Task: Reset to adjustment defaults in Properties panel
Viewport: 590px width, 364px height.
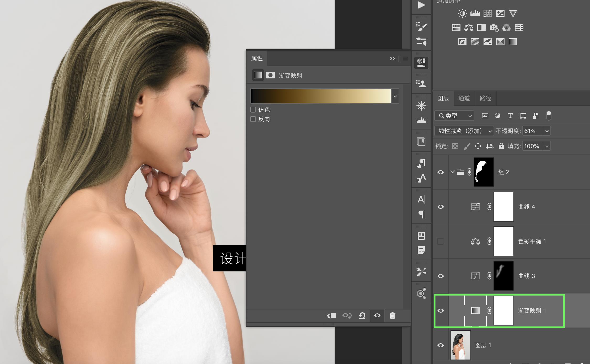Action: [362, 315]
